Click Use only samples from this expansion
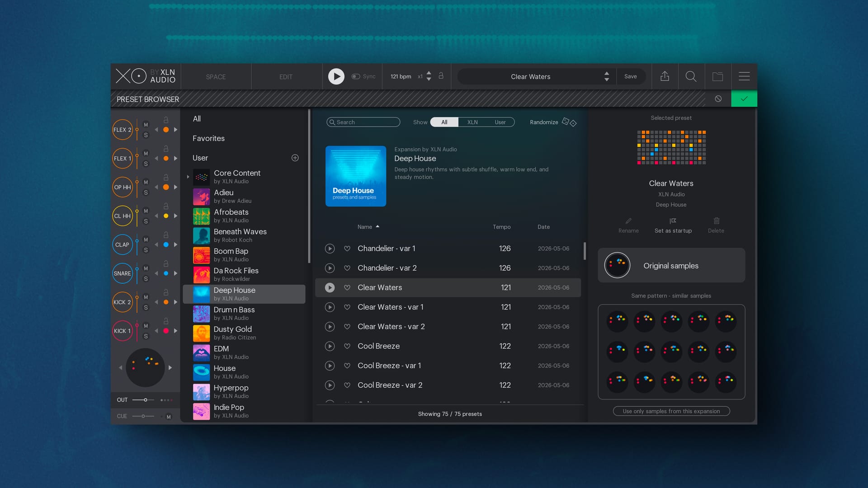Viewport: 868px width, 488px height. [x=671, y=411]
